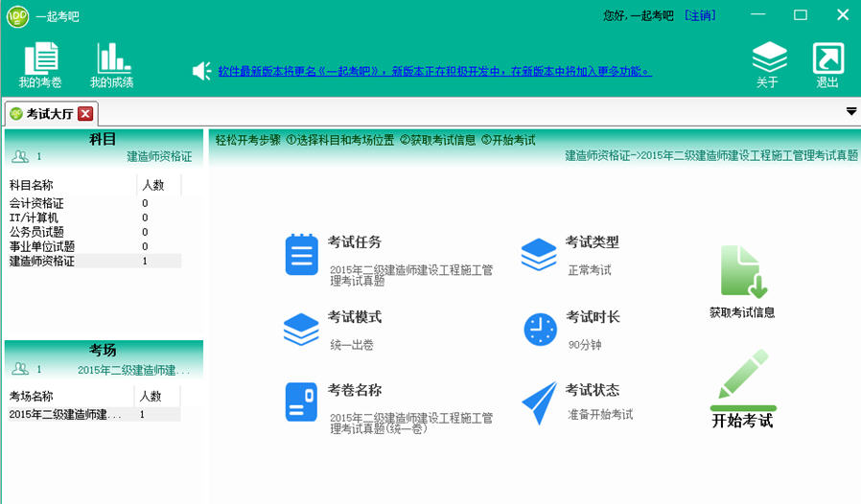Screen dimensions: 861x504
Task: Open the software update announcement link
Action: click(x=435, y=71)
